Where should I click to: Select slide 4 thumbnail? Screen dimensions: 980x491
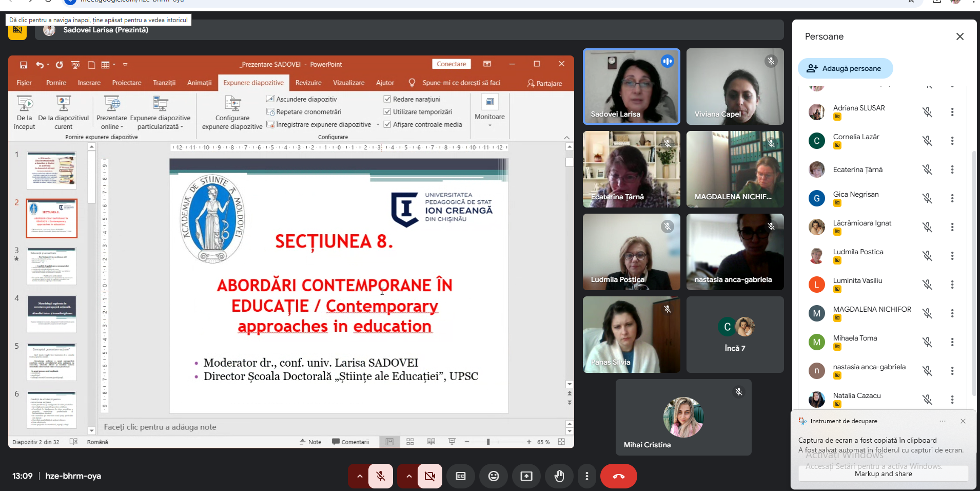tap(52, 313)
